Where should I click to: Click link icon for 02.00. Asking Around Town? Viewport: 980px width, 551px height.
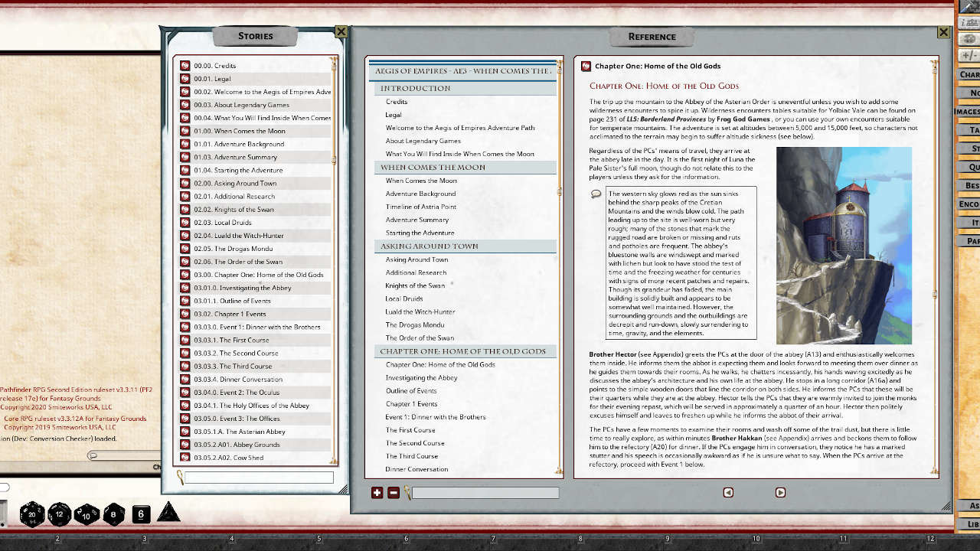click(185, 183)
